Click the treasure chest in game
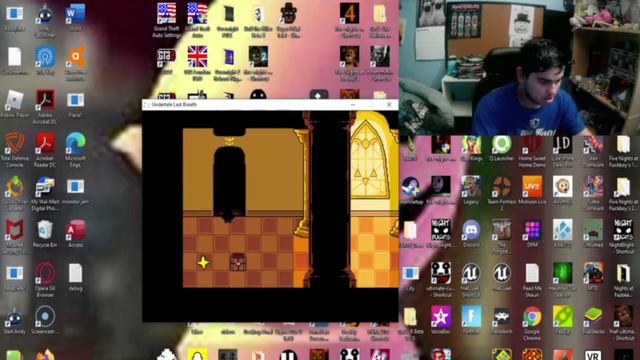 (238, 262)
